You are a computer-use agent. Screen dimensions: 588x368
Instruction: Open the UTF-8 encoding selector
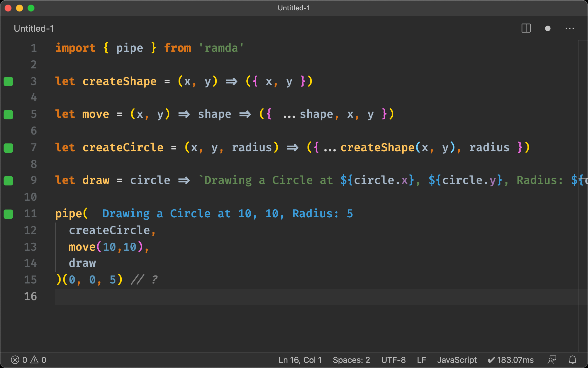(393, 360)
